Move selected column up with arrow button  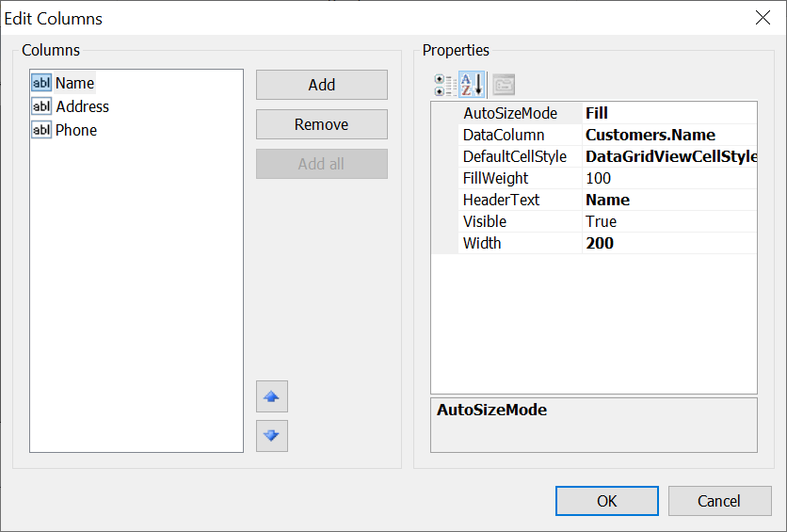[271, 396]
